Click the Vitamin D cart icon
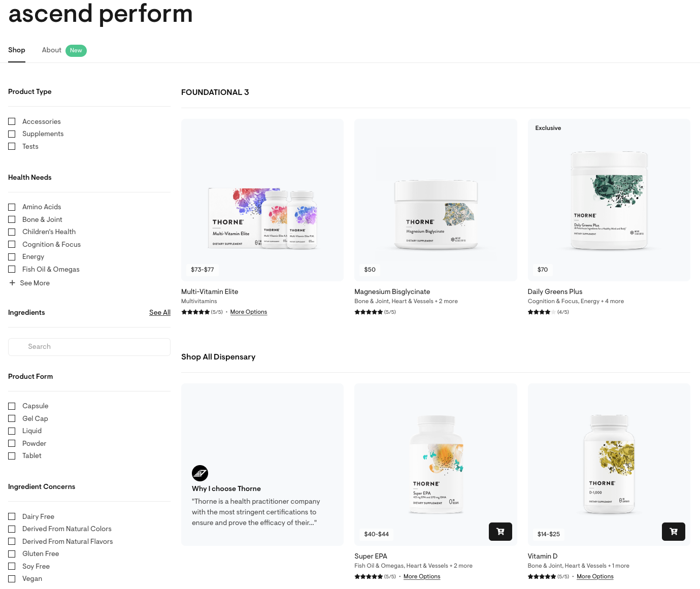This screenshot has height=589, width=700. [x=674, y=532]
